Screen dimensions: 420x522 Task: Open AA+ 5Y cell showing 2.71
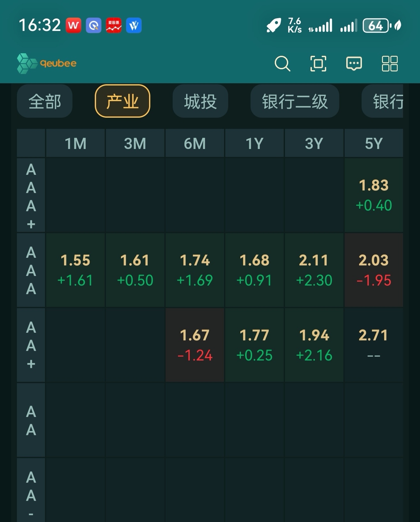[374, 345]
